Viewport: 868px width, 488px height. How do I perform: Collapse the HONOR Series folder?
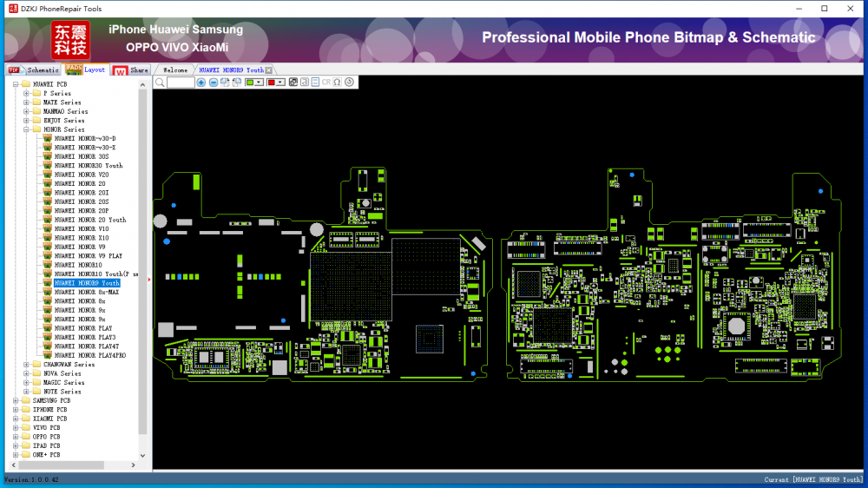coord(26,129)
